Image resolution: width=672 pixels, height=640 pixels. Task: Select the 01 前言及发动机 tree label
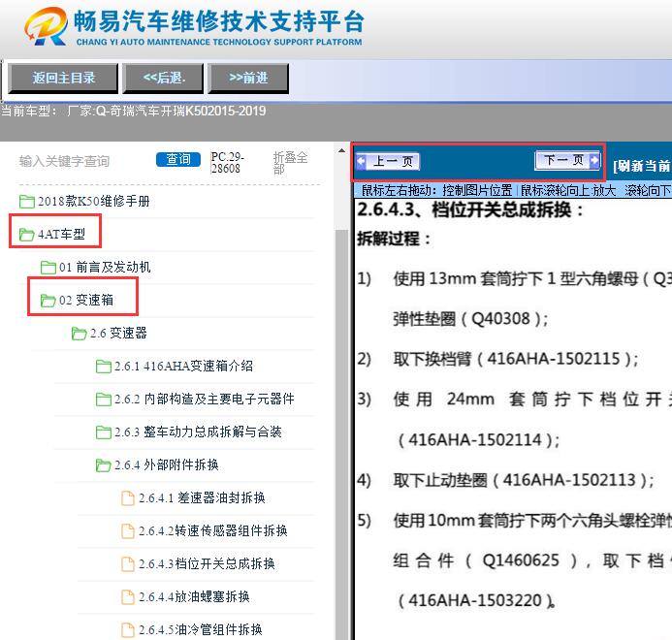pyautogui.click(x=105, y=267)
